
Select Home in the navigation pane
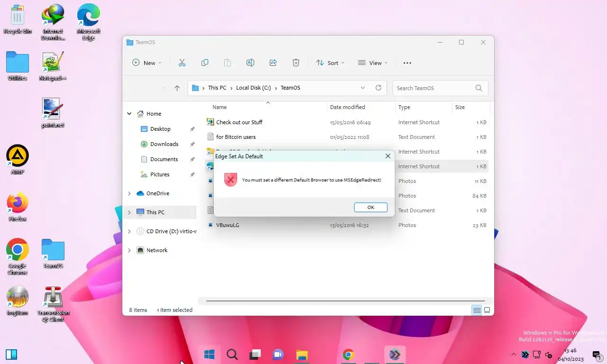point(154,114)
